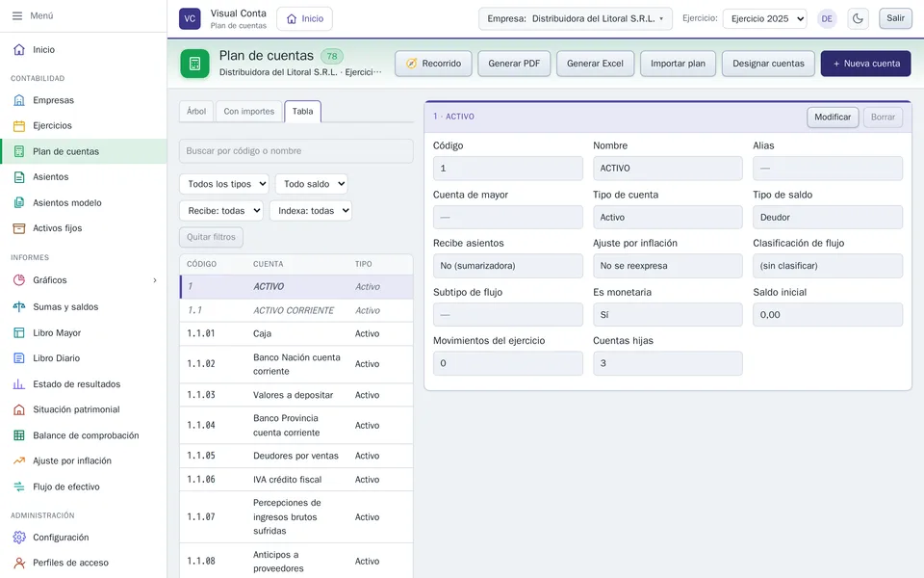Click the Generar PDF button

[514, 64]
